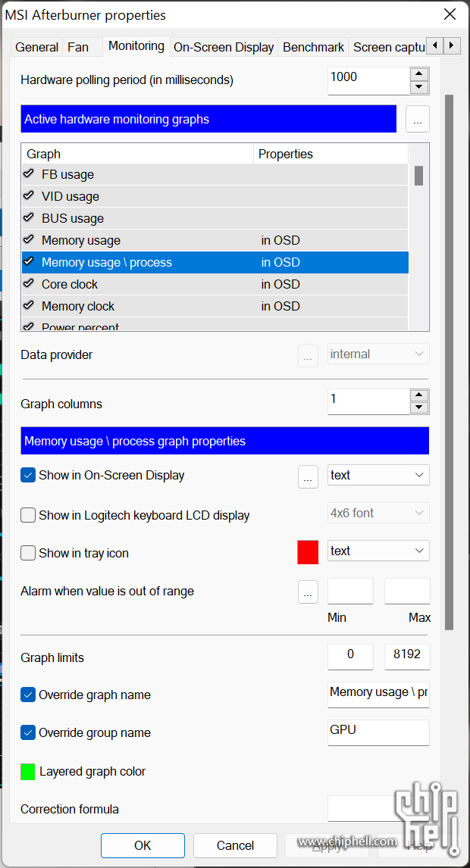Screen dimensions: 470x868
Task: Click the properties page vertical scrollbar
Action: coord(449,363)
